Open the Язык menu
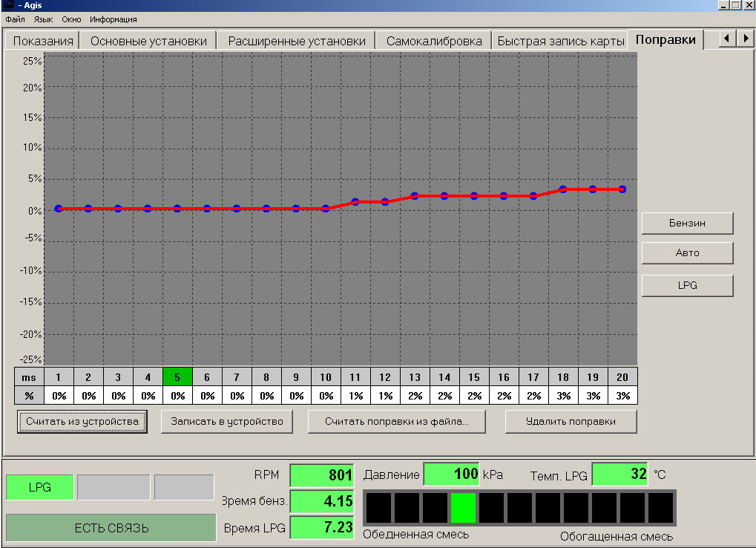Viewport: 756px width, 548px height. 43,19
